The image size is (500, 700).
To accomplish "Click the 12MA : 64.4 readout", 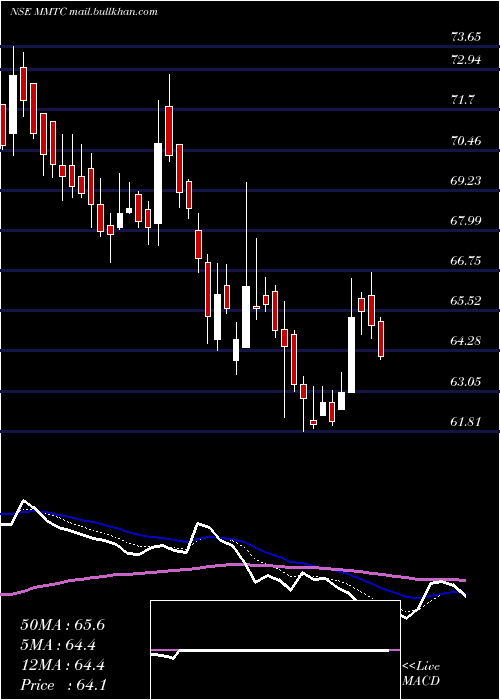I will (62, 665).
